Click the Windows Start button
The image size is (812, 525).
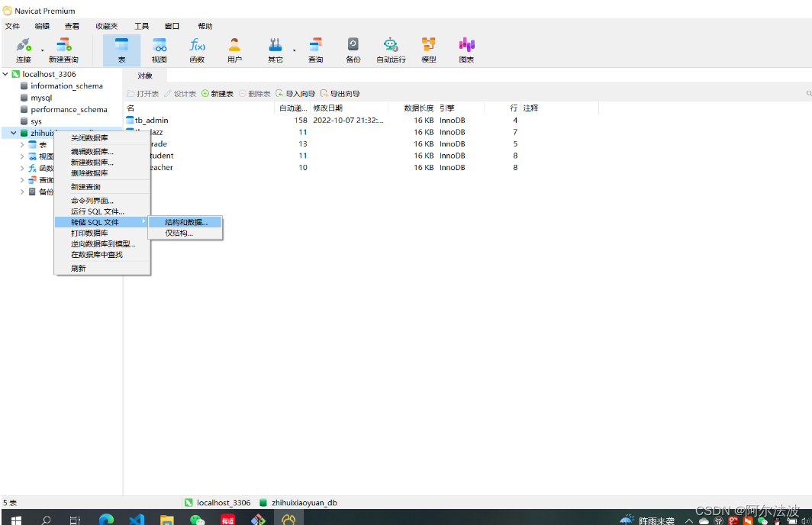point(15,520)
